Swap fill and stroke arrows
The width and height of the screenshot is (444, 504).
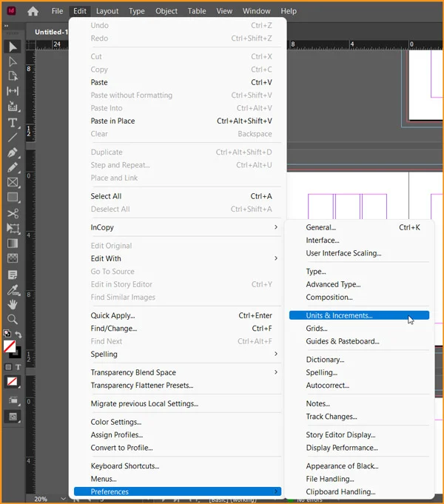pos(18,335)
